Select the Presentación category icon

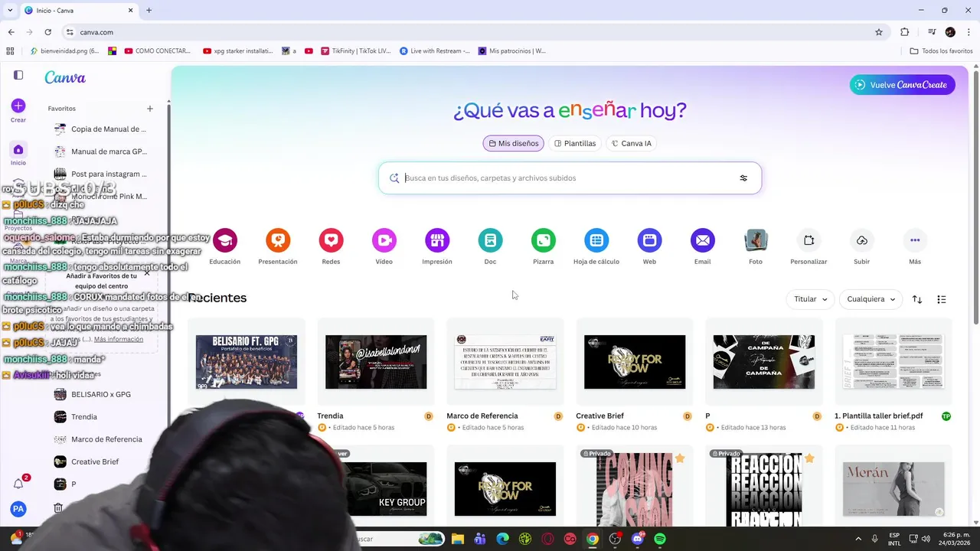(278, 240)
